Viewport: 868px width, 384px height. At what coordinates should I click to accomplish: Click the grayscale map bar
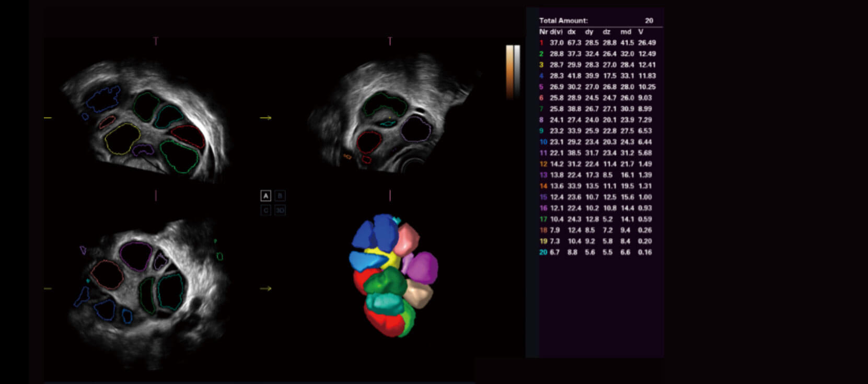click(517, 71)
